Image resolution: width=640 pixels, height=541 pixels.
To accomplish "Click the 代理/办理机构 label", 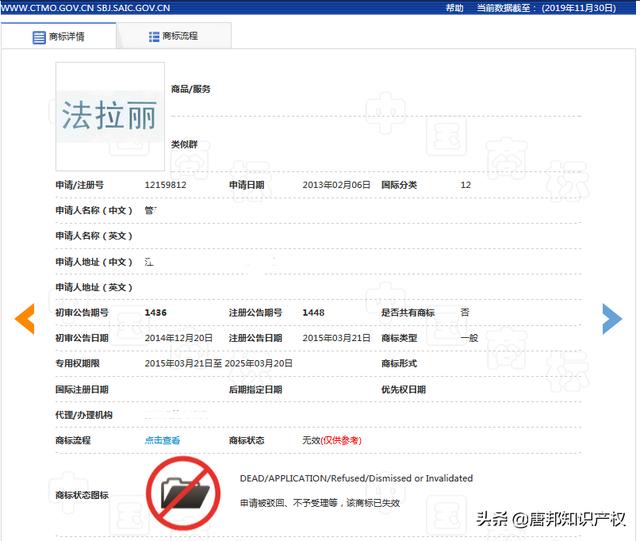I will pyautogui.click(x=84, y=415).
